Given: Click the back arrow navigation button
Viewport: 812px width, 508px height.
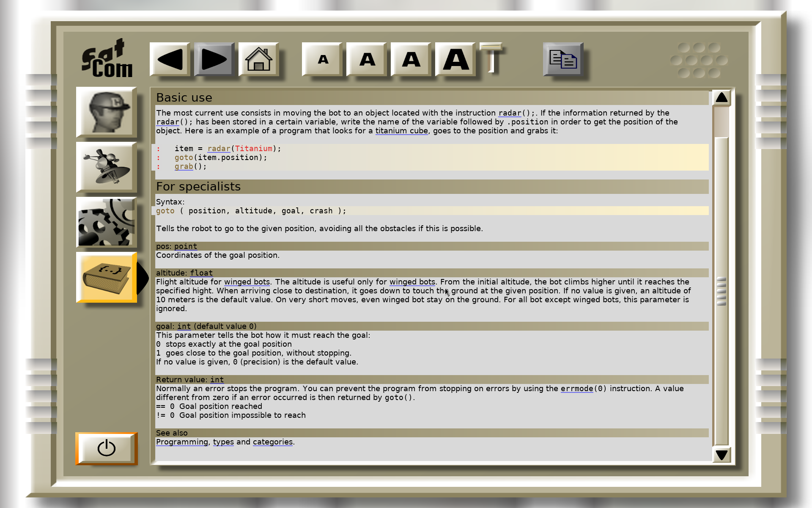Looking at the screenshot, I should click(170, 59).
